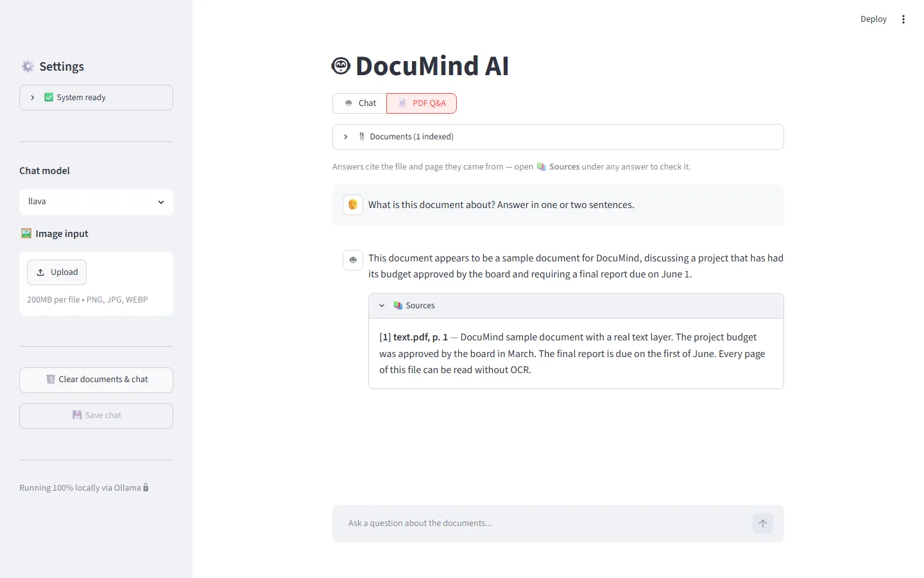Screen dimensions: 924x578
Task: Click the Deploy button
Action: [x=873, y=19]
